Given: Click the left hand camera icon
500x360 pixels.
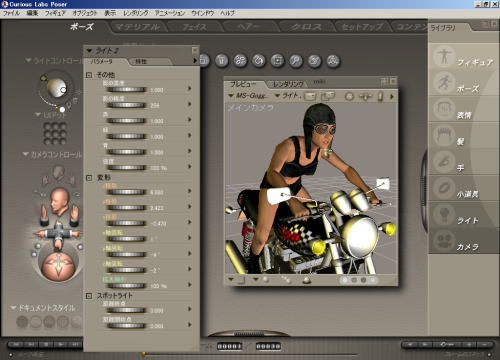Looking at the screenshot, I should coord(44,215).
